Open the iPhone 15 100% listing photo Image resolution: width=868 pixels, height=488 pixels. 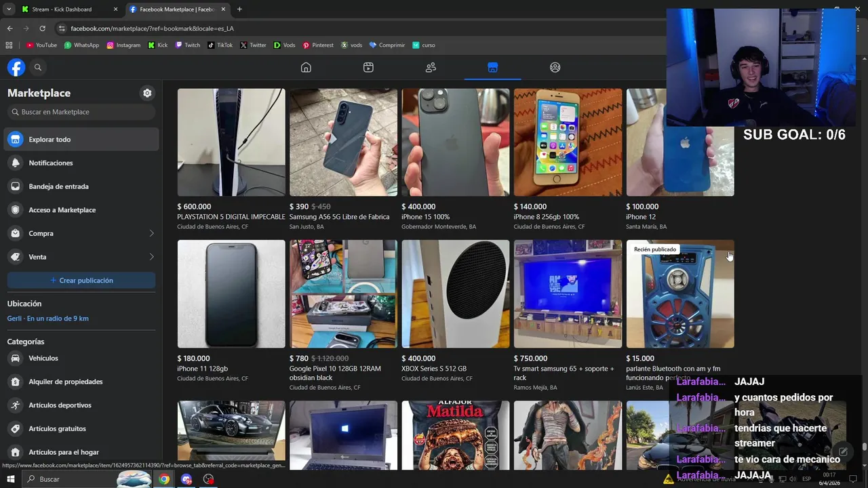[x=456, y=142]
